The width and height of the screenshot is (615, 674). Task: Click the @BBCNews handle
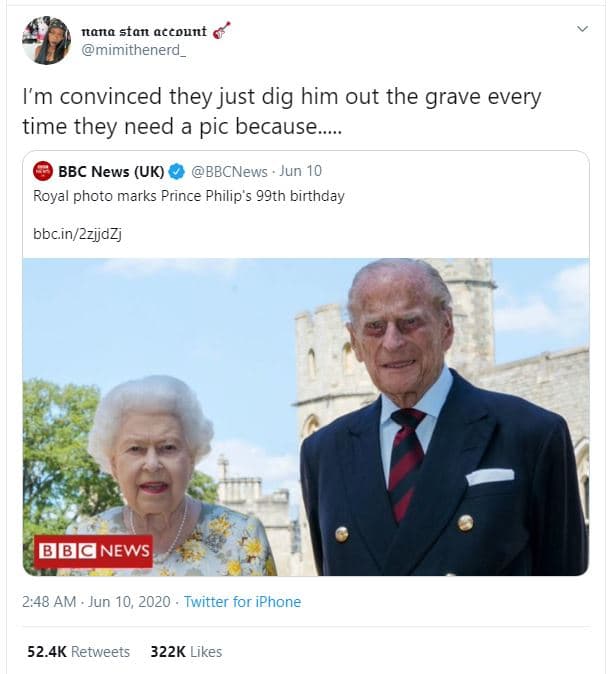(229, 171)
